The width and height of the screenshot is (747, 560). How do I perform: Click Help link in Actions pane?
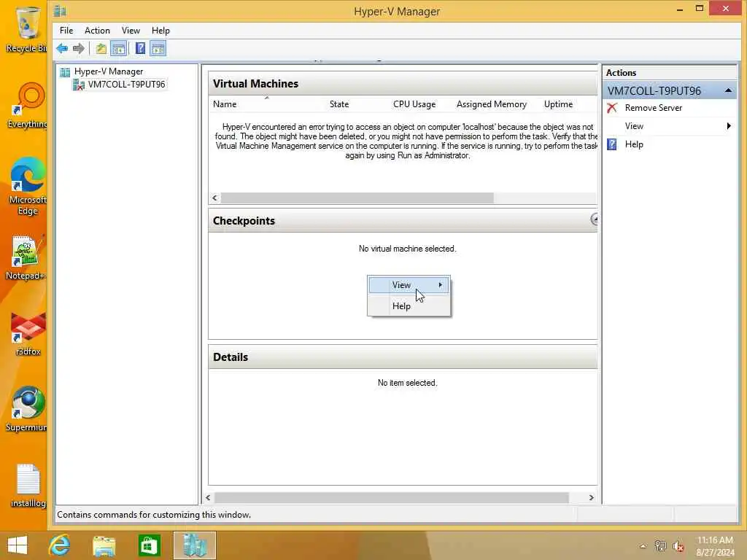634,144
